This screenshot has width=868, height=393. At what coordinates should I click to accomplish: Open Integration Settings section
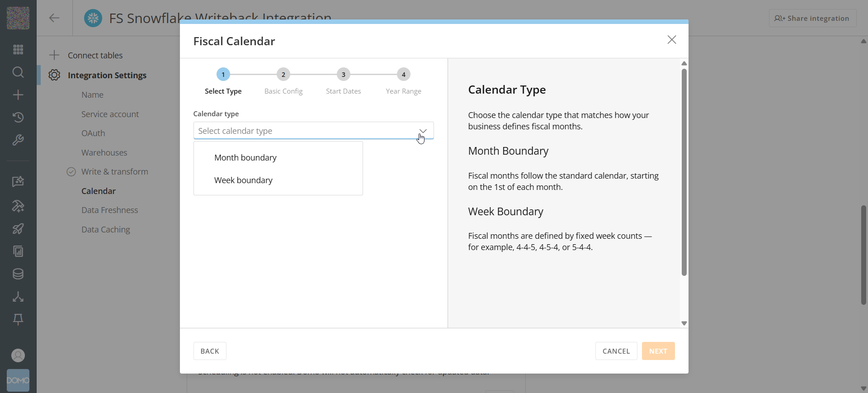[x=107, y=75]
